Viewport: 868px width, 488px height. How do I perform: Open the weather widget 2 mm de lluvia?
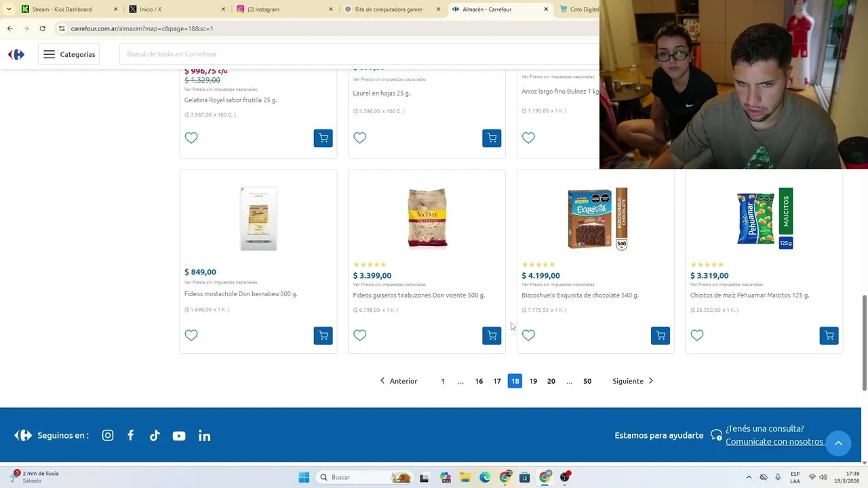point(35,477)
